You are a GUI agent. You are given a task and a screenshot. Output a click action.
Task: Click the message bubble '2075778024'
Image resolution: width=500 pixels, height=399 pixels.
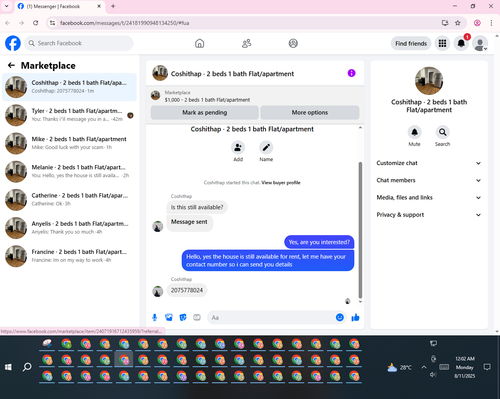pyautogui.click(x=187, y=290)
